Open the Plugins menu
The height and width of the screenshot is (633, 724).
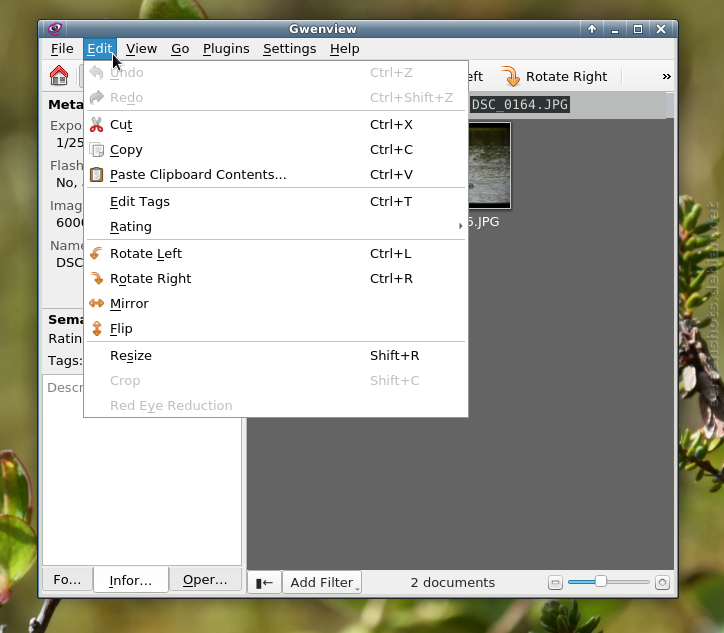click(226, 48)
